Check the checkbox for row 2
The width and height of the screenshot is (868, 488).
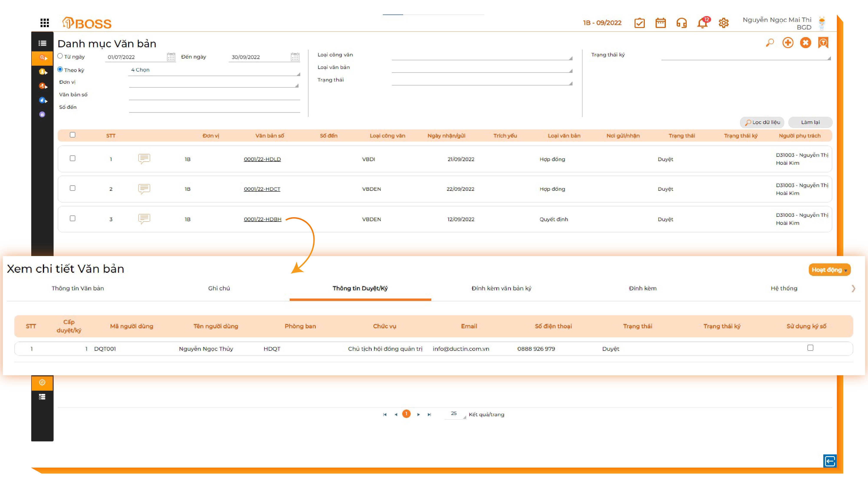coord(72,188)
